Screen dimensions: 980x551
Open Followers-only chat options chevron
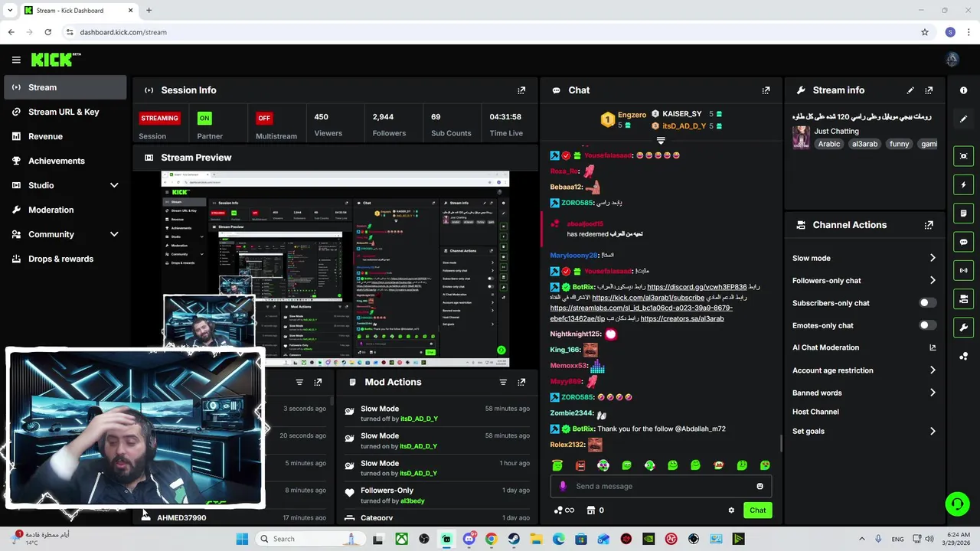933,280
